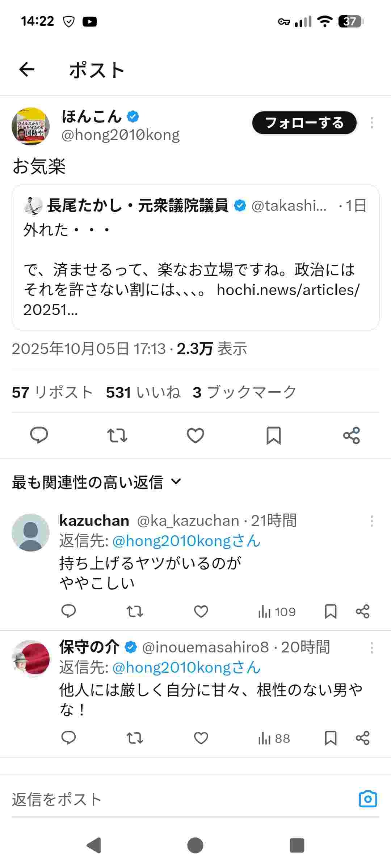View the 531 いいね list
391x868 pixels.
coord(143,392)
